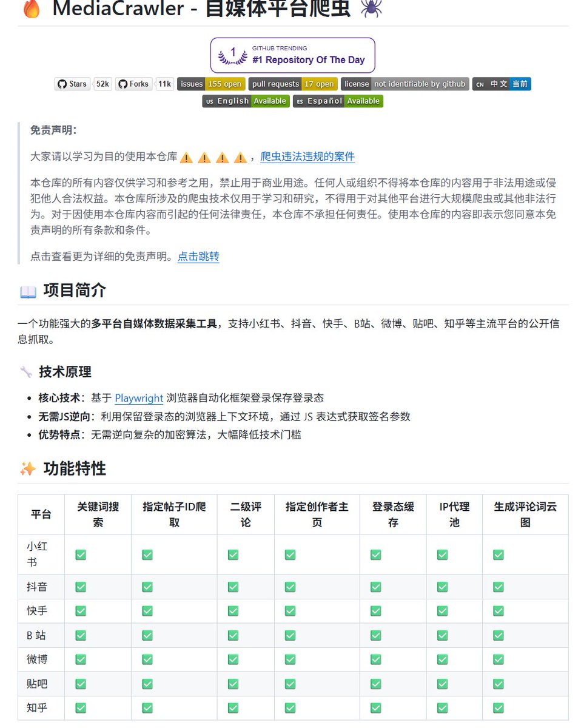Open the pull requests 17 open badge
581x728 pixels.
(293, 84)
